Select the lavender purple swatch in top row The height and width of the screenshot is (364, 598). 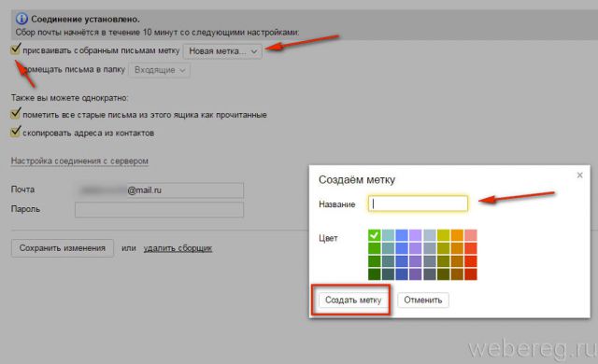(415, 235)
